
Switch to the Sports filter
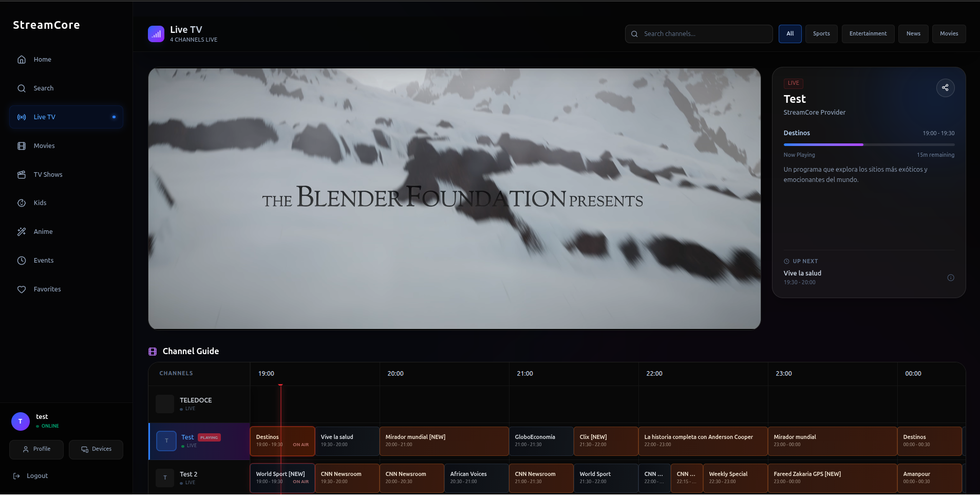pos(821,33)
